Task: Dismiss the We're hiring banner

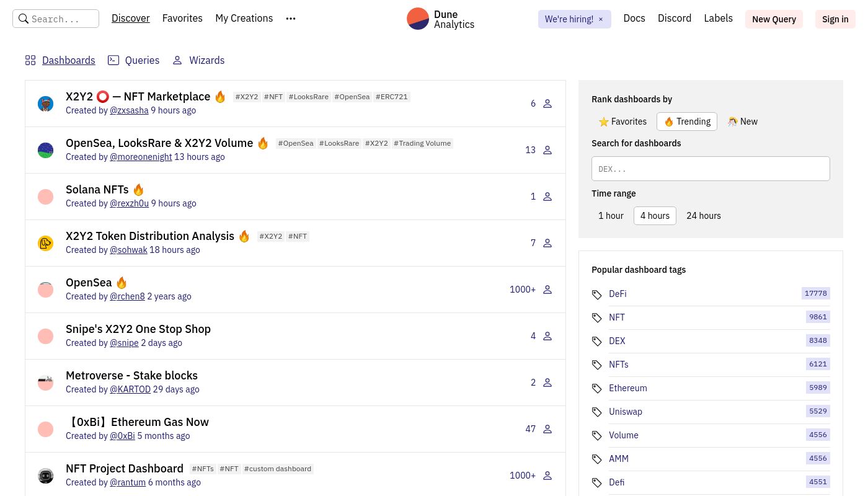Action: pyautogui.click(x=601, y=19)
